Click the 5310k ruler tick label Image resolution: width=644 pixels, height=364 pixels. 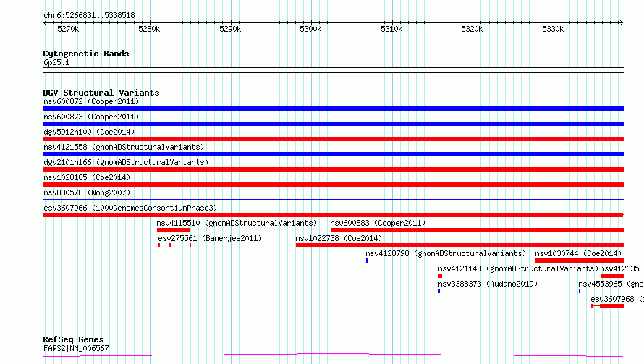(391, 29)
